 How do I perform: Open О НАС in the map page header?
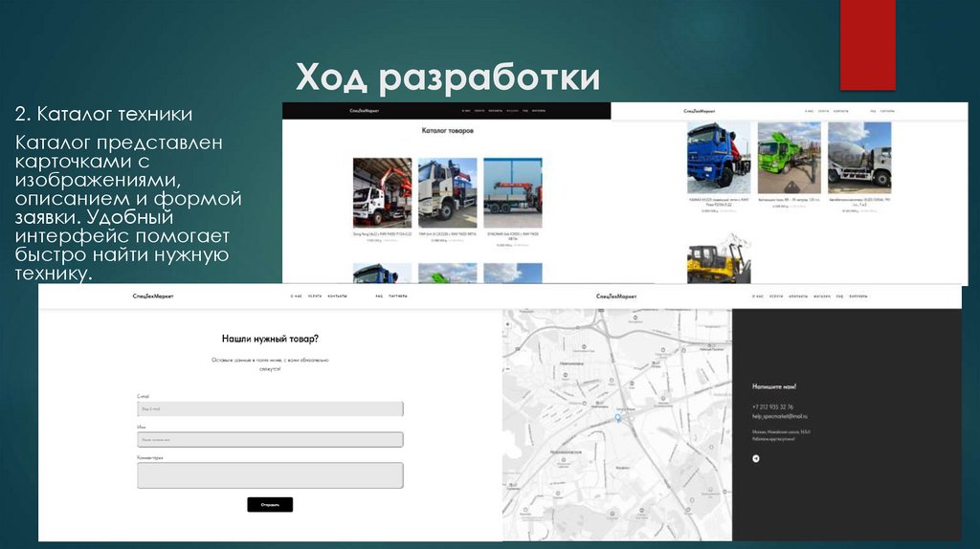coord(758,296)
